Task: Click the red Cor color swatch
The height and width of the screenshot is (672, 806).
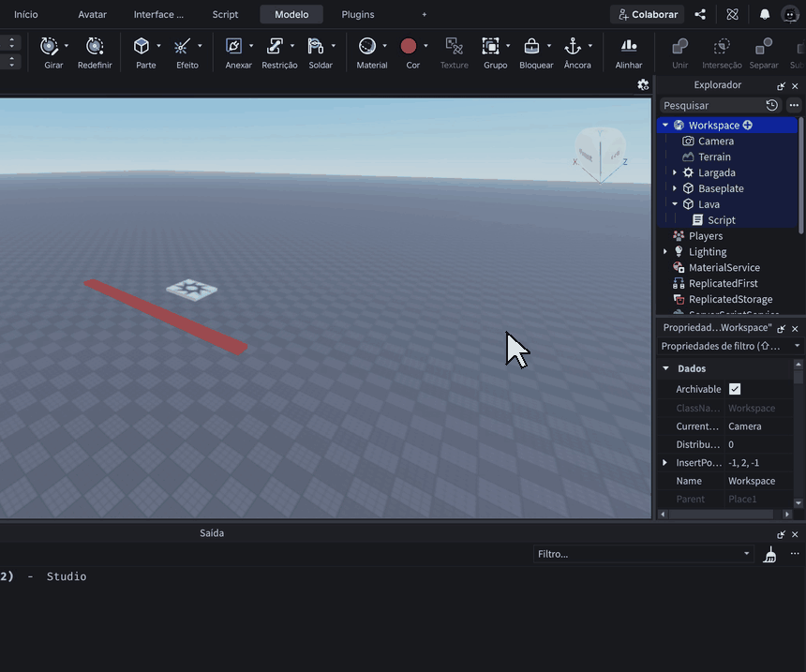Action: coord(408,46)
